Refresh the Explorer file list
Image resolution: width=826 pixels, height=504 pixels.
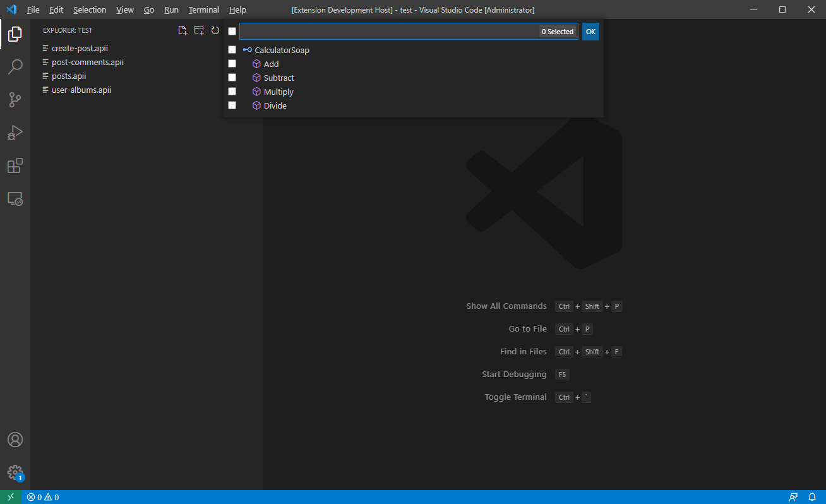215,30
